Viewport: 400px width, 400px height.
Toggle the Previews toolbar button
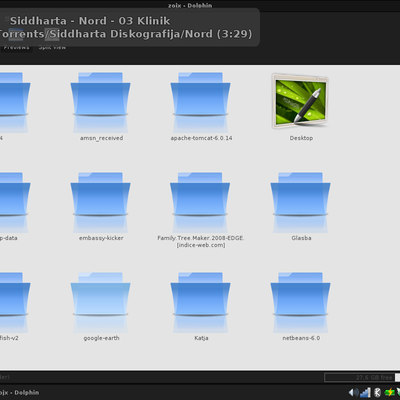(x=16, y=47)
